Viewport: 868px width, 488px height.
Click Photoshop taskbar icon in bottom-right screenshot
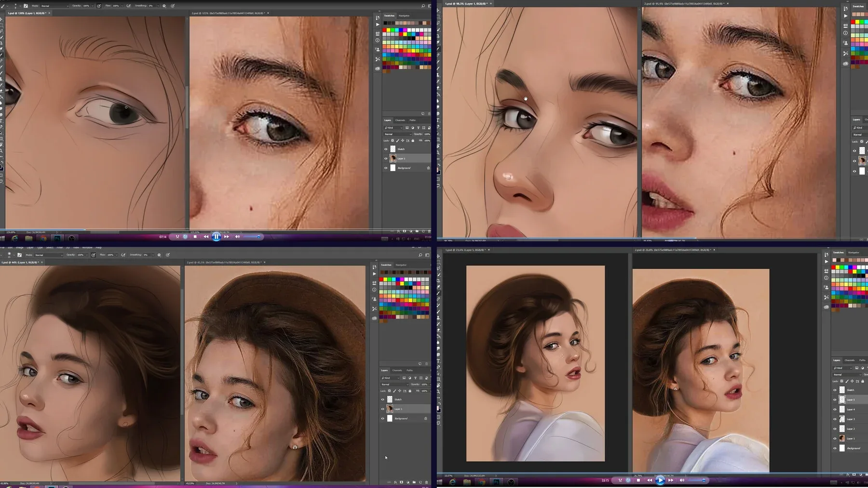pos(496,482)
